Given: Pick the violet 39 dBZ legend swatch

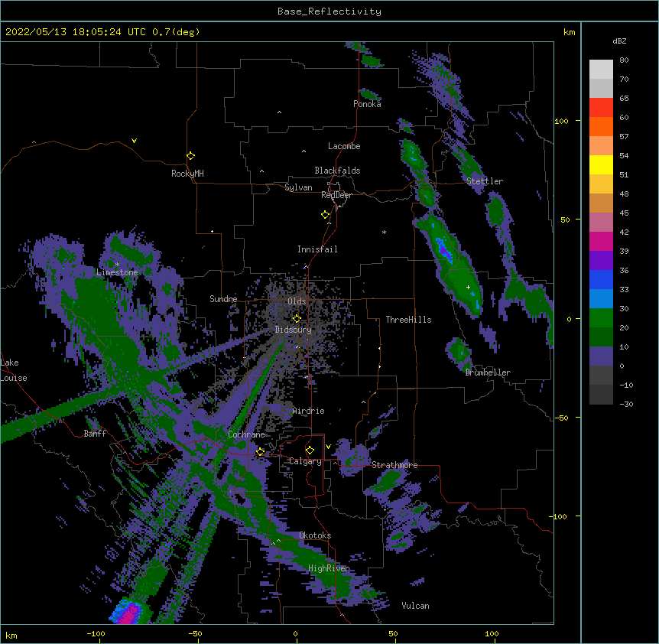Looking at the screenshot, I should [601, 260].
